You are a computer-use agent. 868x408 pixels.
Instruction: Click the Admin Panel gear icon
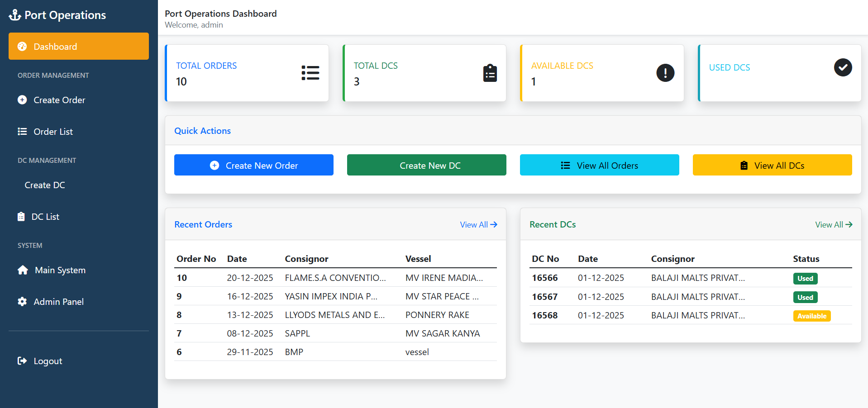22,302
